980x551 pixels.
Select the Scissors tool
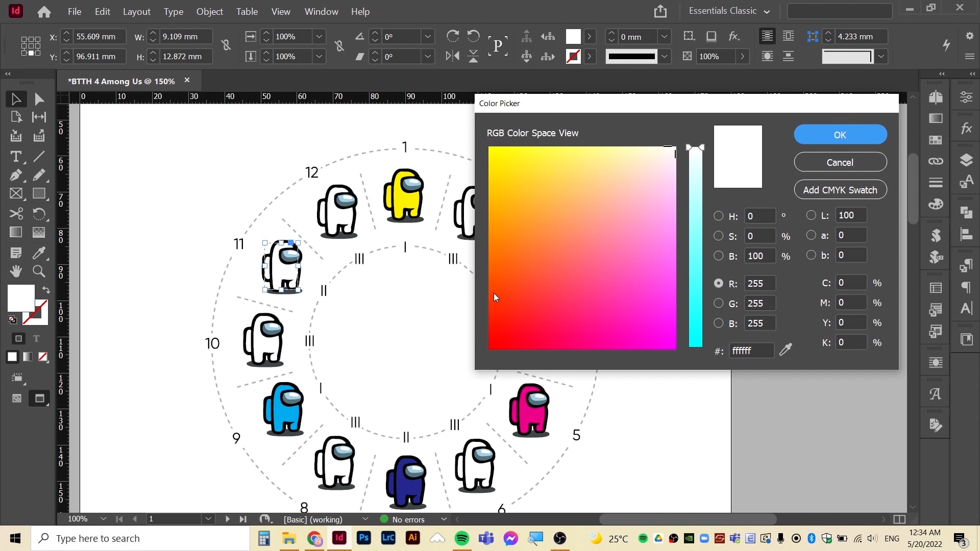pyautogui.click(x=16, y=213)
